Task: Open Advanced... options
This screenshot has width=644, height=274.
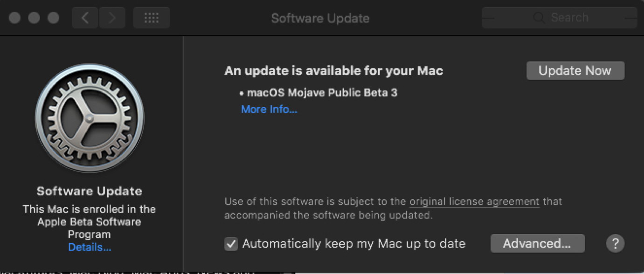Action: click(x=537, y=243)
